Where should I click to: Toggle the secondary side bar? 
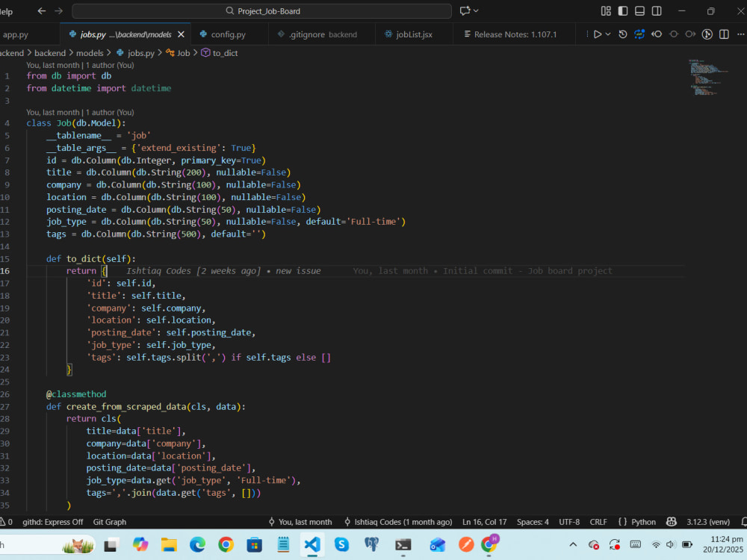tap(657, 11)
